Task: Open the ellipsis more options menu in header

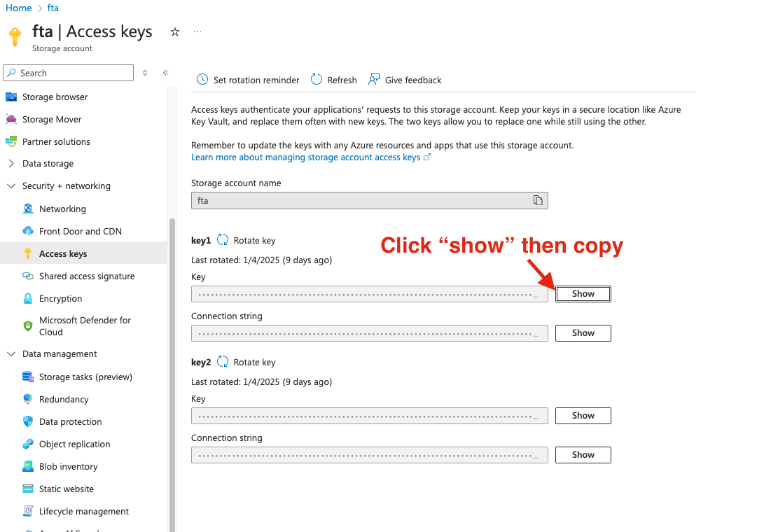Action: pyautogui.click(x=197, y=31)
